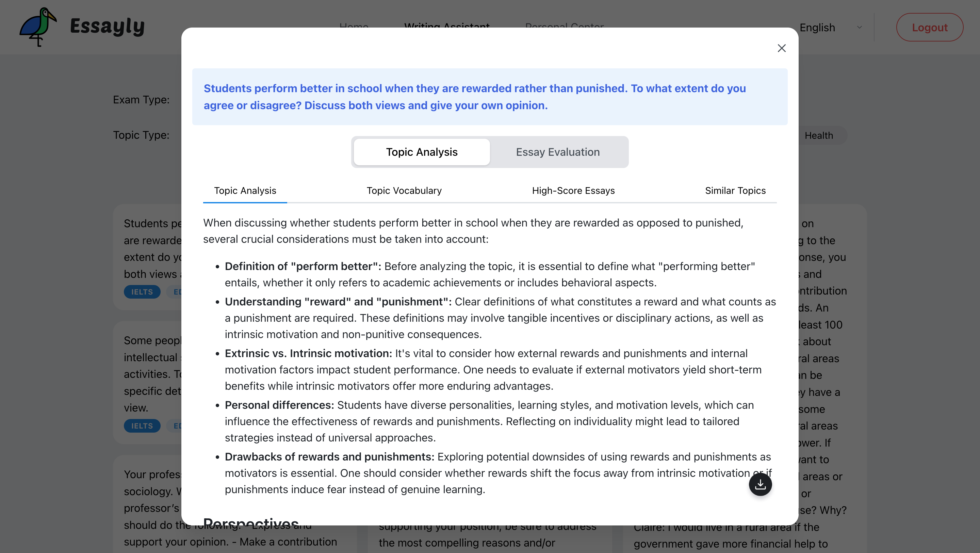Click the download icon button
Image resolution: width=980 pixels, height=553 pixels.
coord(760,484)
